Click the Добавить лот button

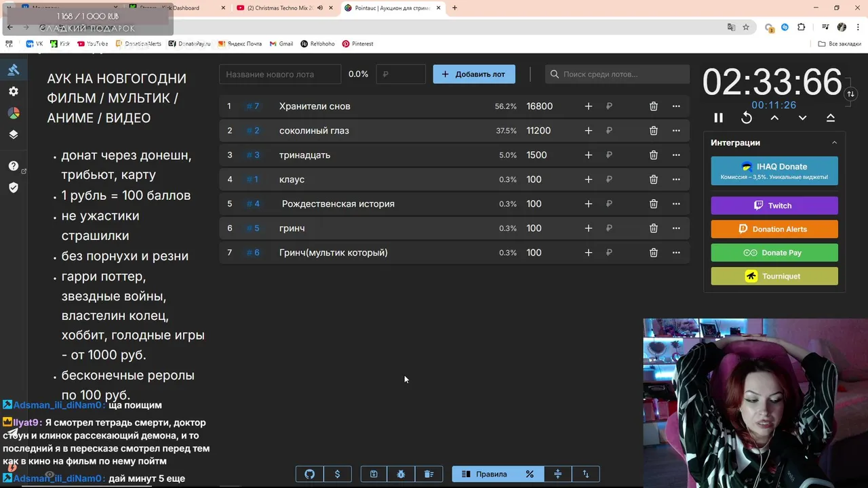coord(474,75)
